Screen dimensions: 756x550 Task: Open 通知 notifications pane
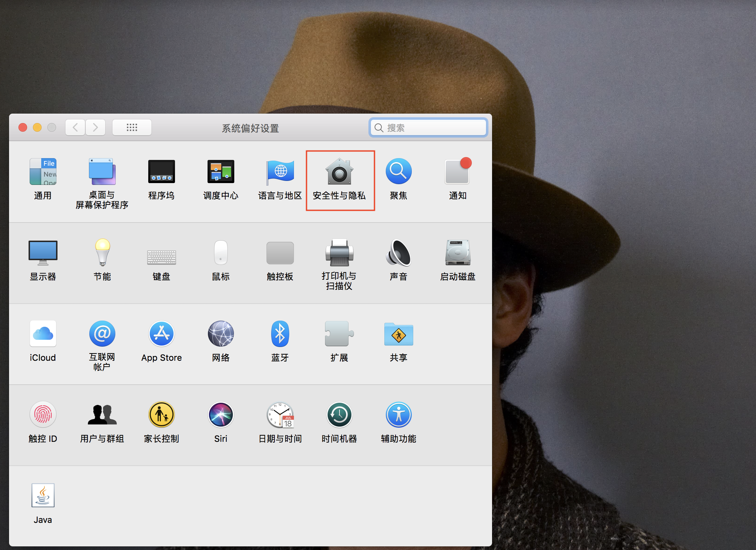tap(457, 172)
